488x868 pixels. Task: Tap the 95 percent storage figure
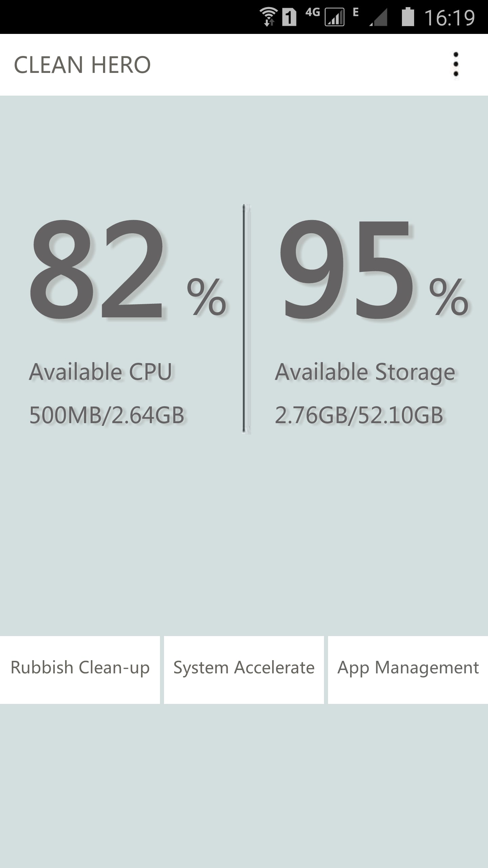click(346, 270)
